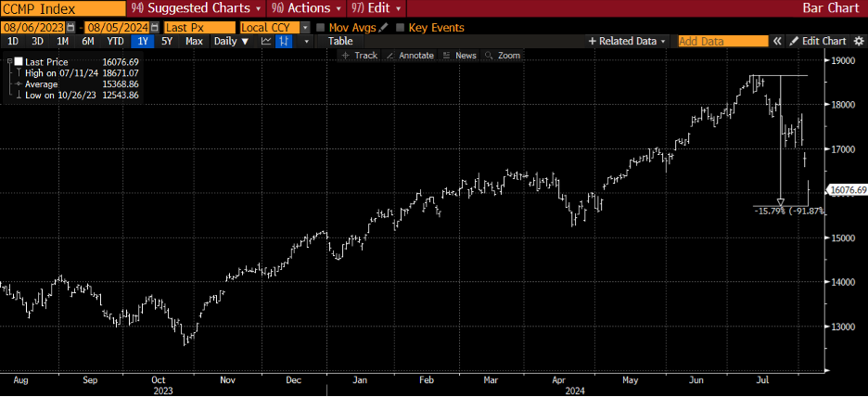Open the Local CCY currency dropdown
The height and width of the screenshot is (397, 868).
click(x=305, y=28)
